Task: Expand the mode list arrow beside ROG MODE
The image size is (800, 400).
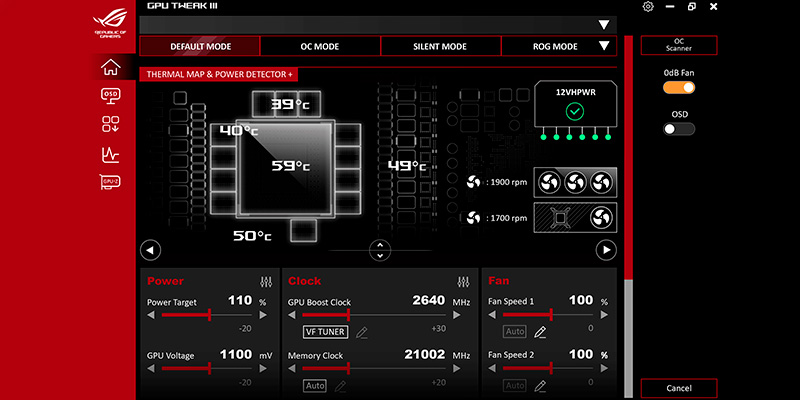Action: pos(604,46)
